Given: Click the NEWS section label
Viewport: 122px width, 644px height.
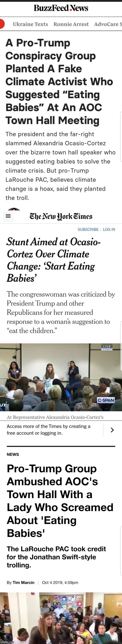Looking at the screenshot, I should [x=13, y=454].
